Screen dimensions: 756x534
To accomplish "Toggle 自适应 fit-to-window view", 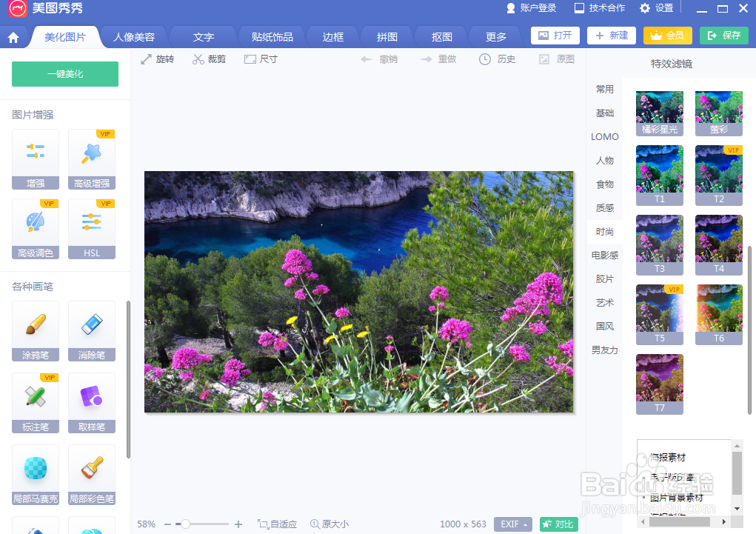I will click(x=278, y=524).
